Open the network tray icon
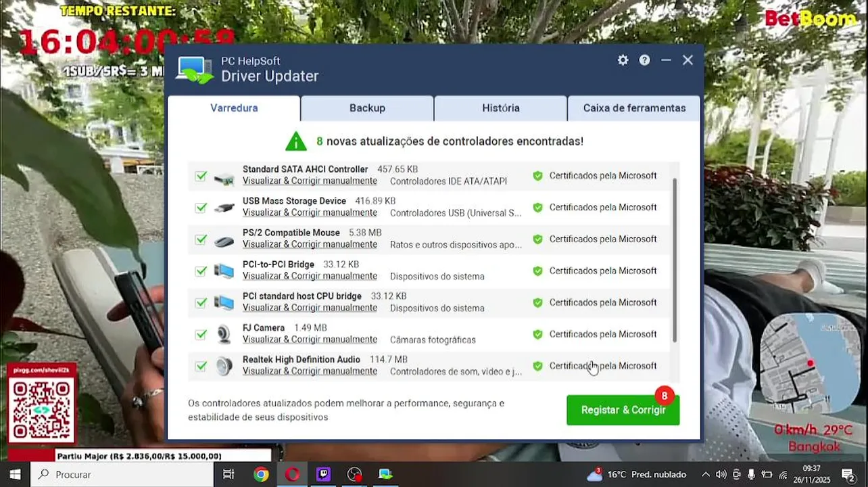Image resolution: width=868 pixels, height=487 pixels. click(x=783, y=474)
